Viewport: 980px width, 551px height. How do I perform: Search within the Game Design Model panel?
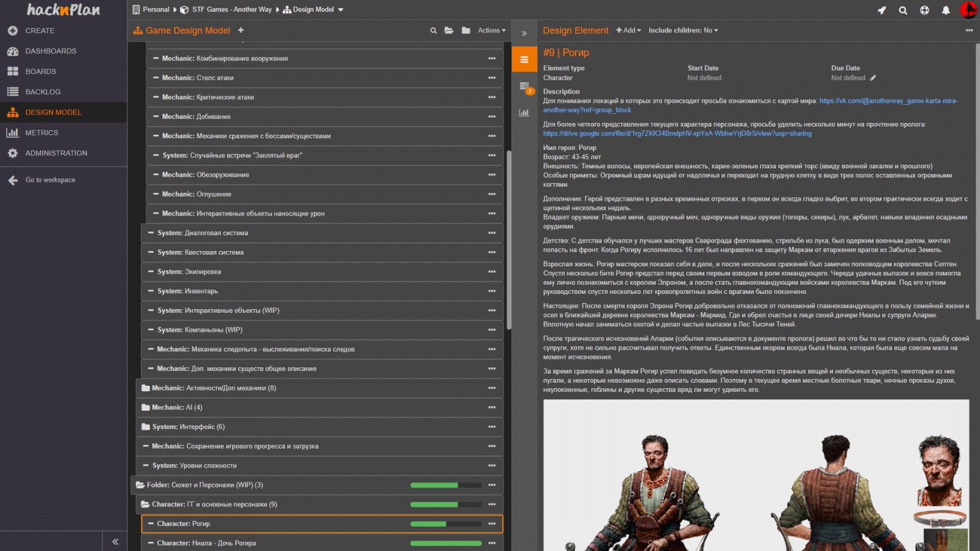pyautogui.click(x=434, y=30)
